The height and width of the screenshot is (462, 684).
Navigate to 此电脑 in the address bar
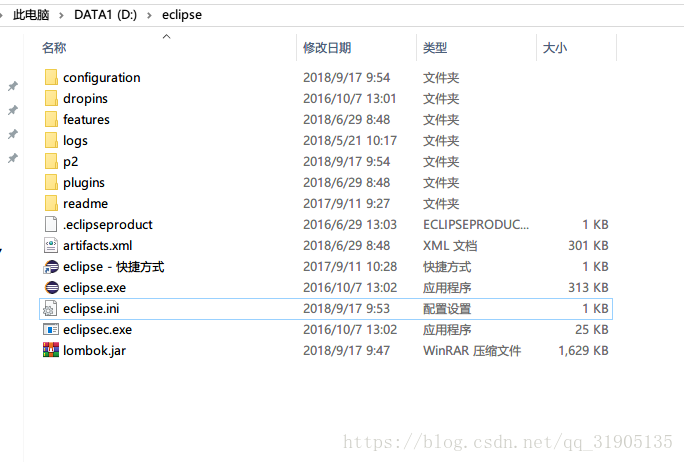coord(31,15)
